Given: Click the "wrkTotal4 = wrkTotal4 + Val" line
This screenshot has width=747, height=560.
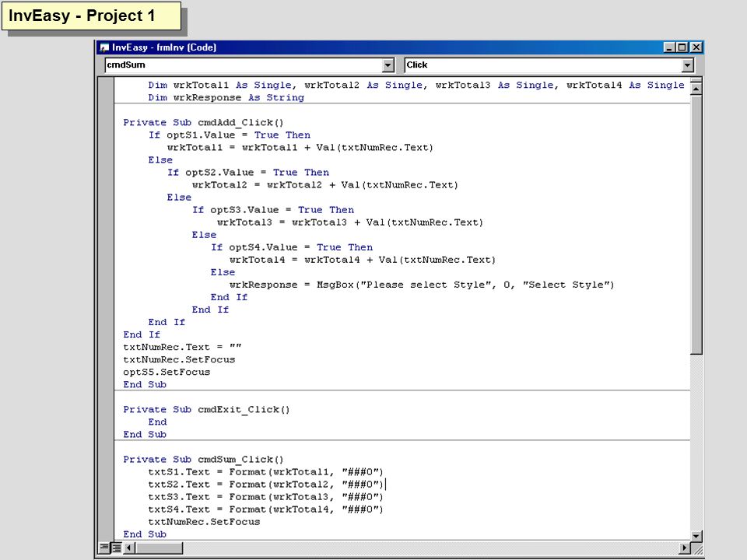Looking at the screenshot, I should [x=363, y=260].
